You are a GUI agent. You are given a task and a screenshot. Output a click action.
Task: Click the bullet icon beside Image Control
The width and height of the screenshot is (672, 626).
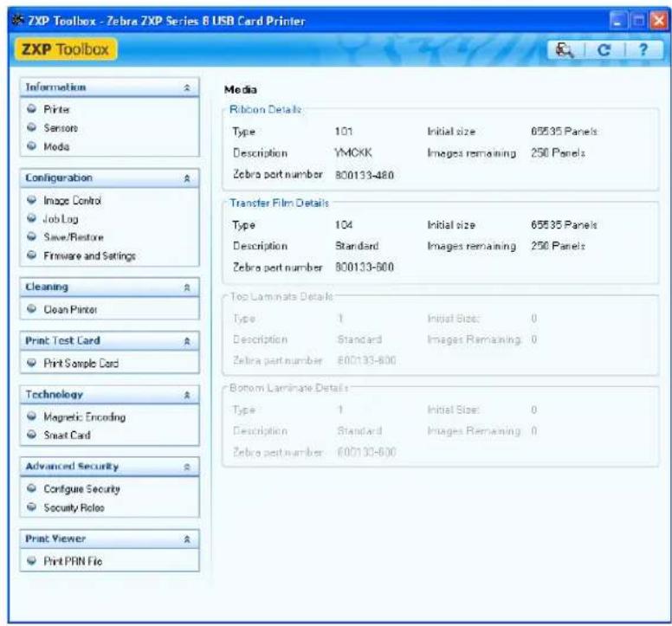pos(32,200)
